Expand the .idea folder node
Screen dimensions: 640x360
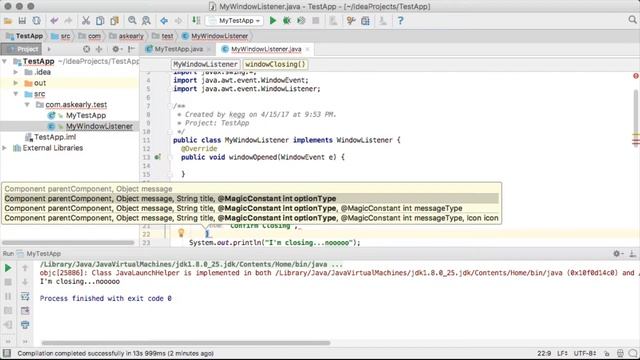[16, 72]
